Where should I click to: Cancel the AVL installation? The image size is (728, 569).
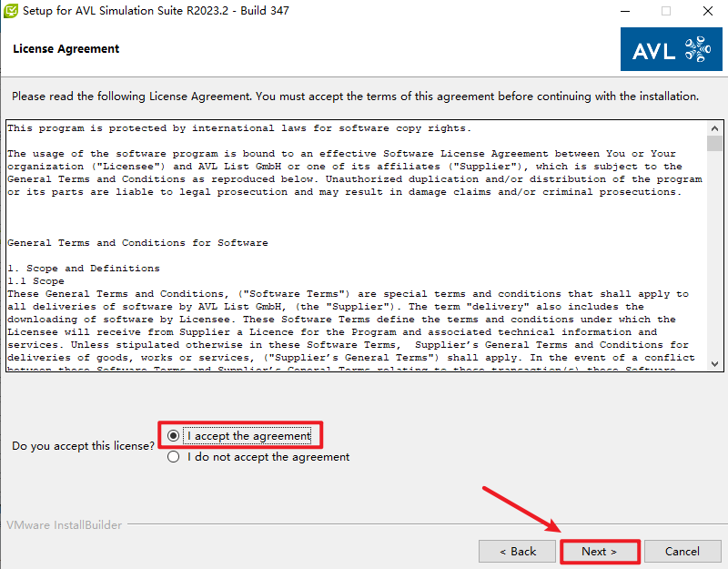click(x=682, y=551)
